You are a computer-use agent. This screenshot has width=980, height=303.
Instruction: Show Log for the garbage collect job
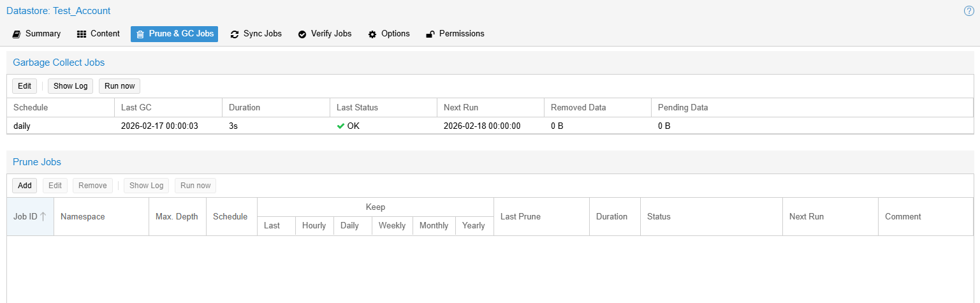tap(70, 86)
